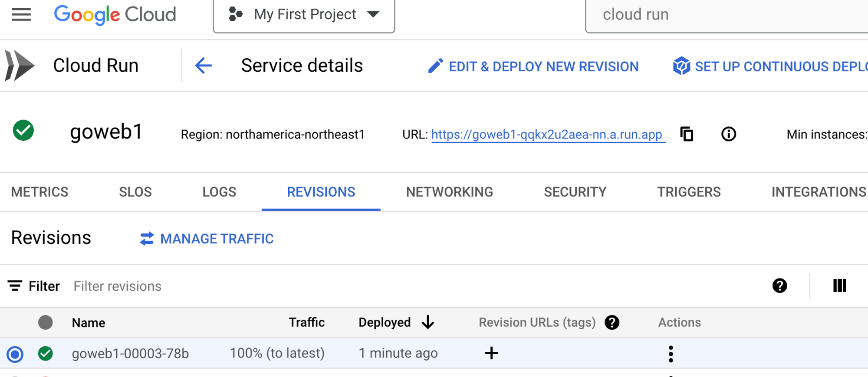868x377 pixels.
Task: Click the Manage Traffic button
Action: pos(207,238)
